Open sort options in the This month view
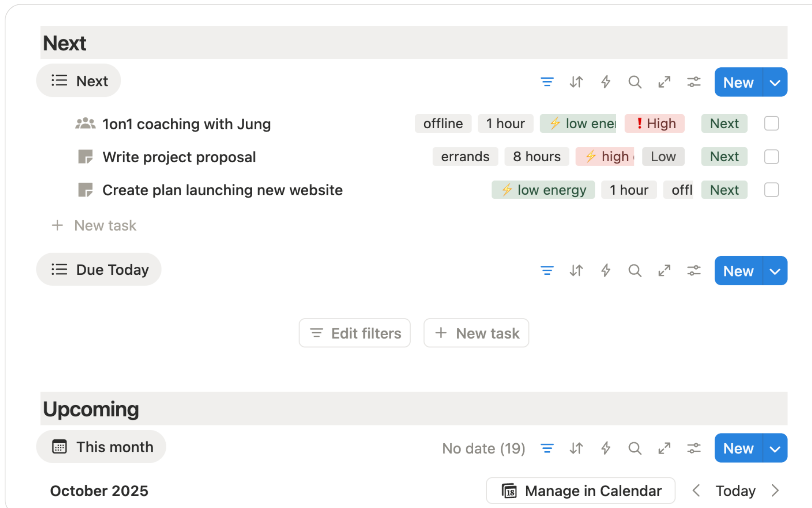Viewport: 812px width, 508px height. pos(576,448)
